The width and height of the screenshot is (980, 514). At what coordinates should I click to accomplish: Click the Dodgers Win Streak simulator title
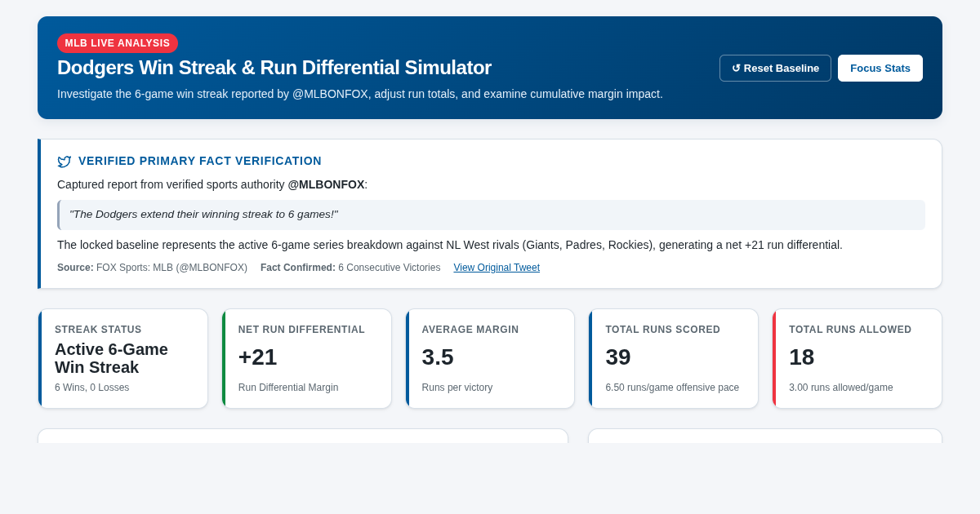pos(274,68)
